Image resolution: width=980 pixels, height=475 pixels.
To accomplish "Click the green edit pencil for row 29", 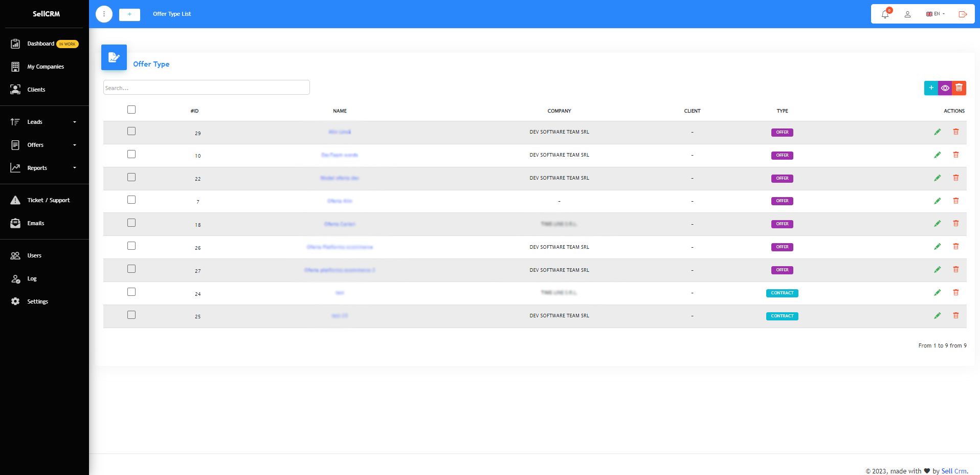I will 937,132.
